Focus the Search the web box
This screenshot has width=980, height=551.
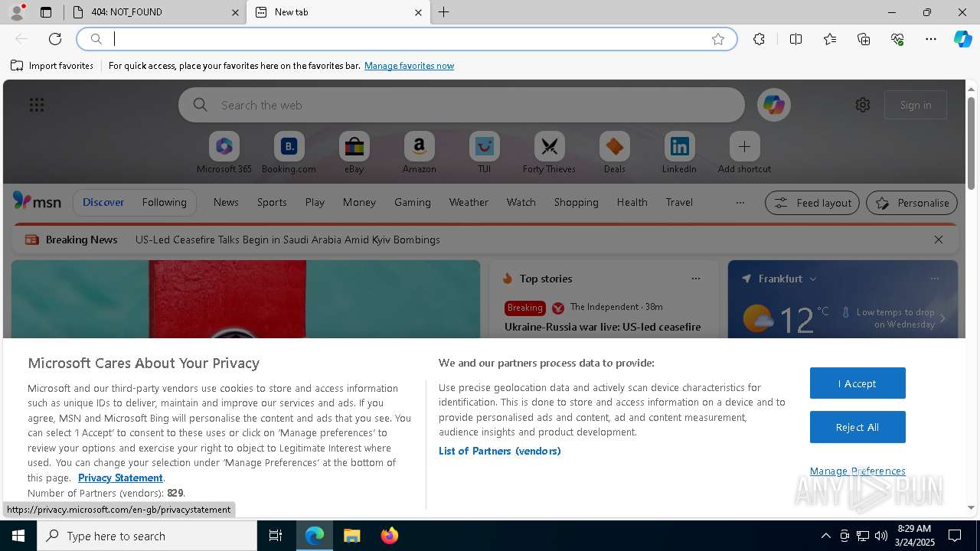[462, 105]
